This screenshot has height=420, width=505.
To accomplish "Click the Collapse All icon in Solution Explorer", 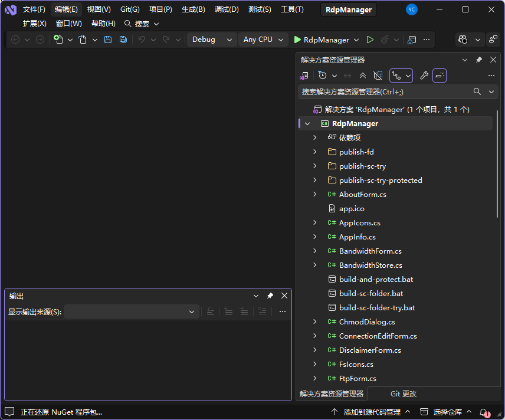I will coord(363,76).
